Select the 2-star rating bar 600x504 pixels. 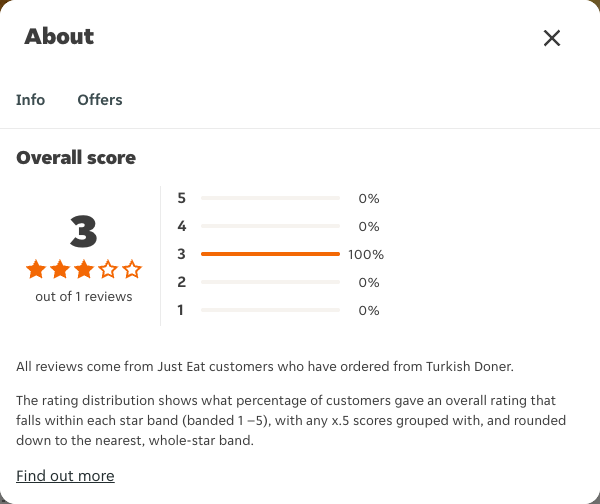coord(270,282)
